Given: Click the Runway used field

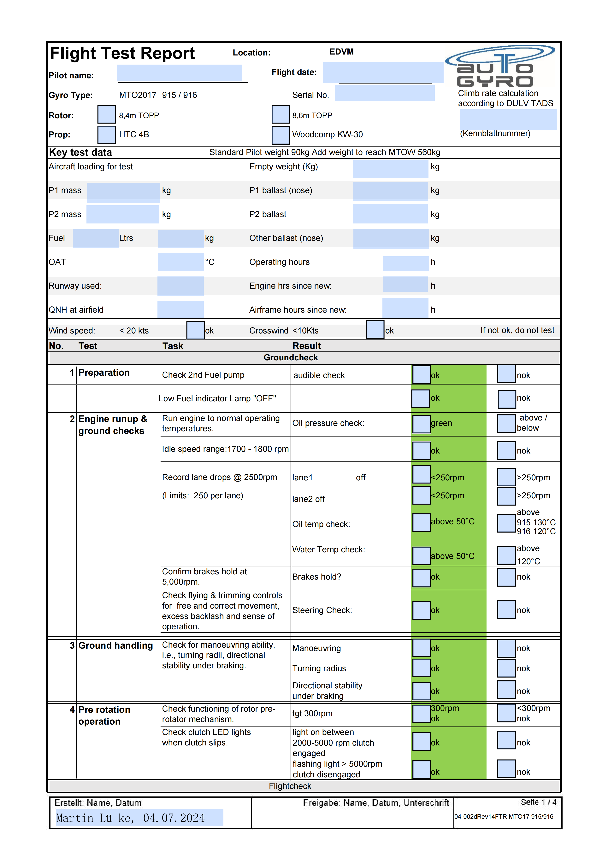Looking at the screenshot, I should [x=180, y=286].
